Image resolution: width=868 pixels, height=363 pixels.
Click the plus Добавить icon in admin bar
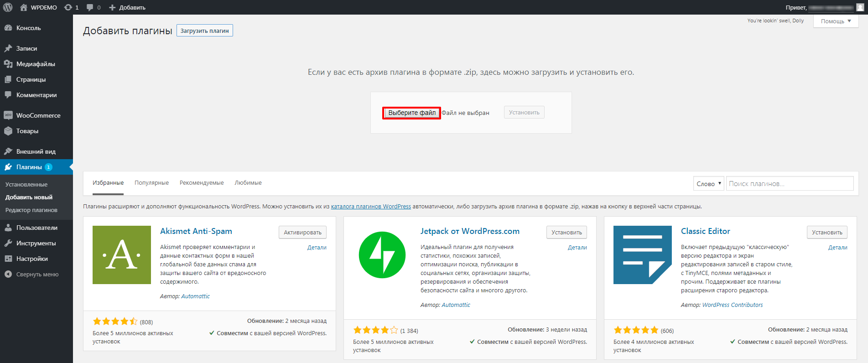point(112,7)
